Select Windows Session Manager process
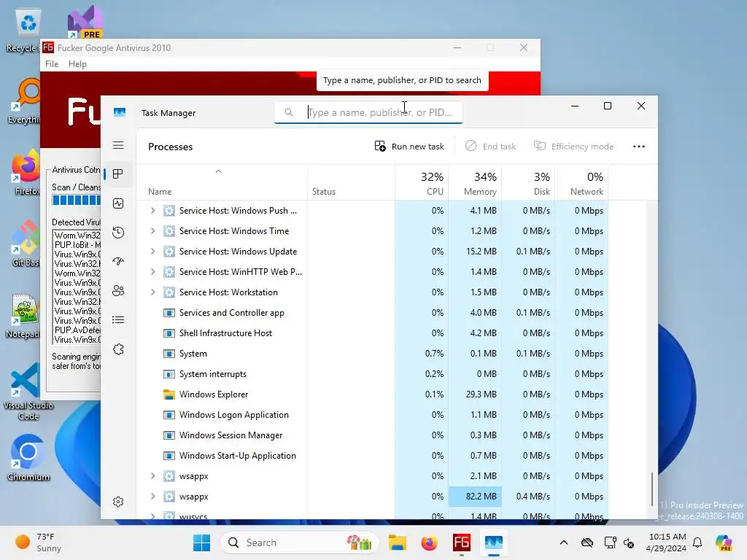747x560 pixels. coord(373,435)
